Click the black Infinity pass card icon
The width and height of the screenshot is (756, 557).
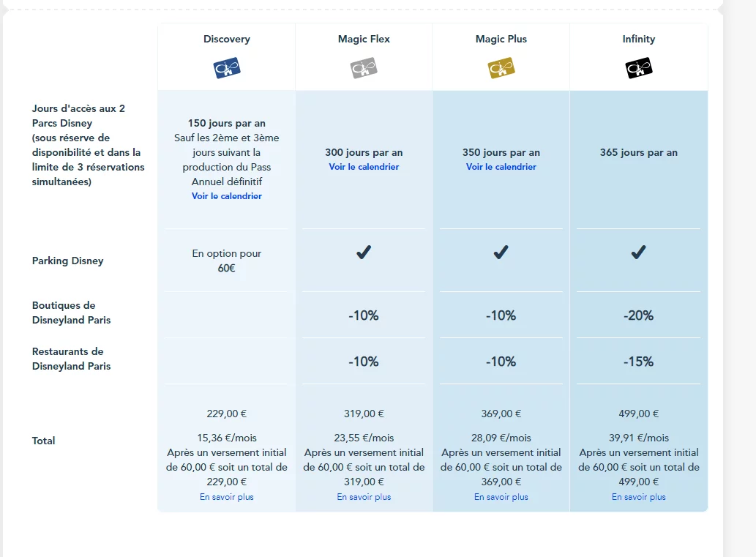(x=638, y=67)
